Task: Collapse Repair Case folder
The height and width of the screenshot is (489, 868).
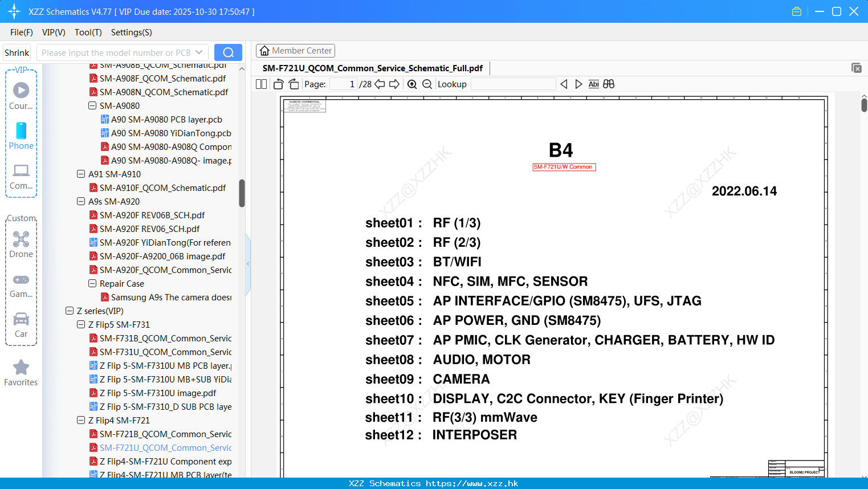Action: point(92,283)
